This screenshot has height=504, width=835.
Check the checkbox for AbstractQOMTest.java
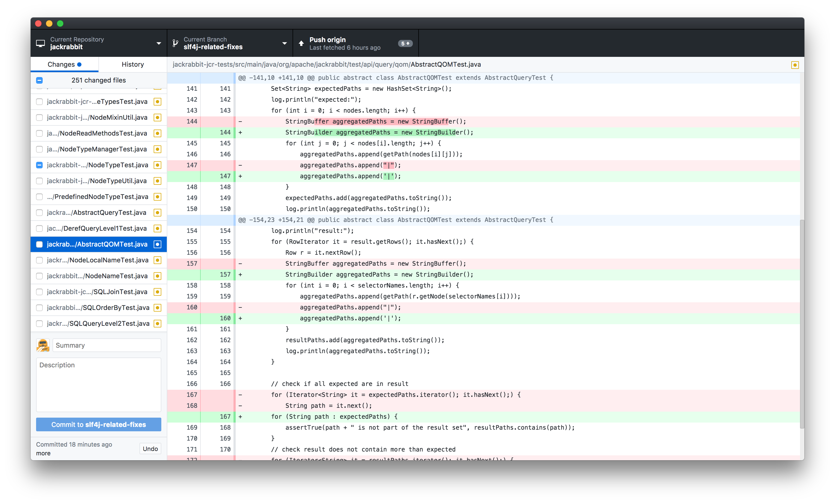click(x=39, y=244)
